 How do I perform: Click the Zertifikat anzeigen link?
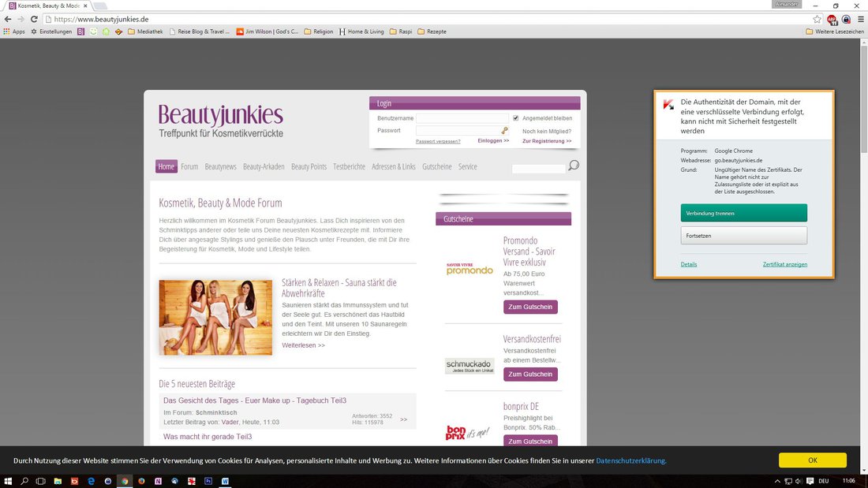click(x=784, y=264)
